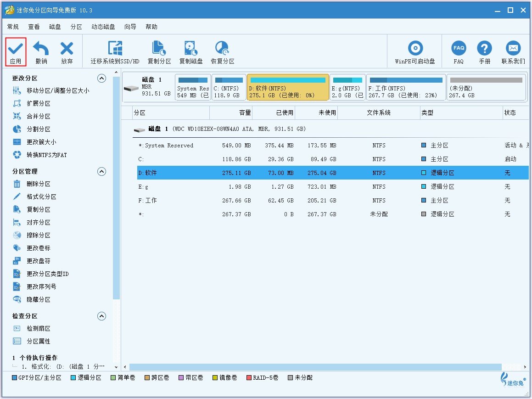The height and width of the screenshot is (399, 532).
Task: Select 对齐分区 option
Action: click(39, 223)
